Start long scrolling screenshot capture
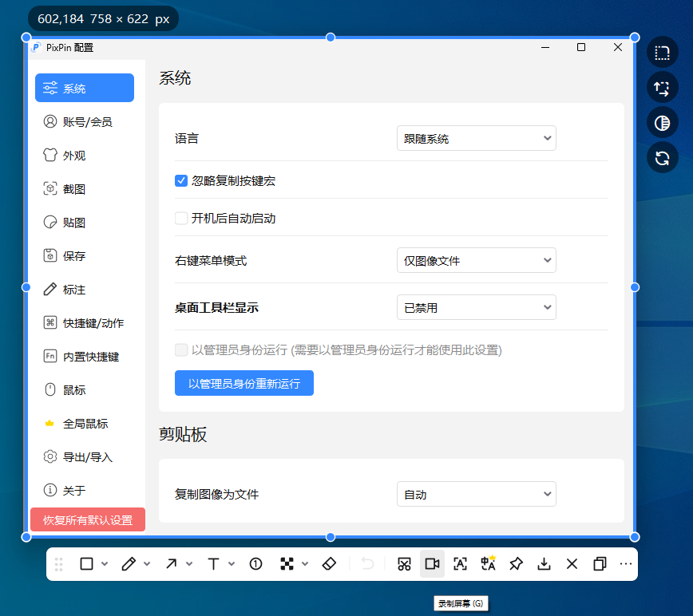Viewport: 693px width, 616px height. point(405,564)
